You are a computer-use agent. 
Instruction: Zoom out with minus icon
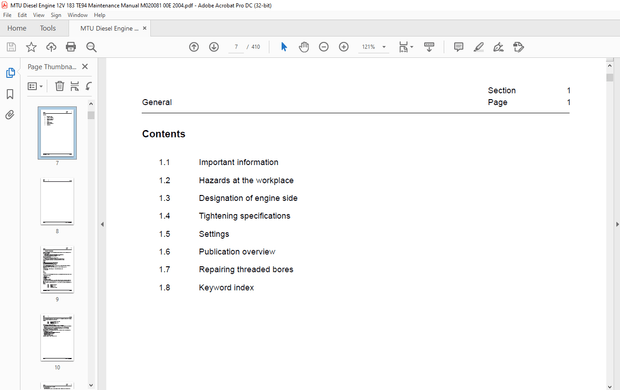coord(324,47)
